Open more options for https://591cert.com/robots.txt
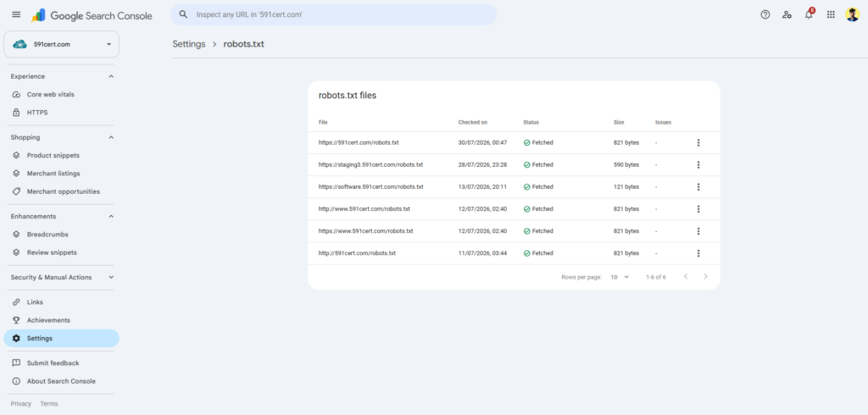 698,143
